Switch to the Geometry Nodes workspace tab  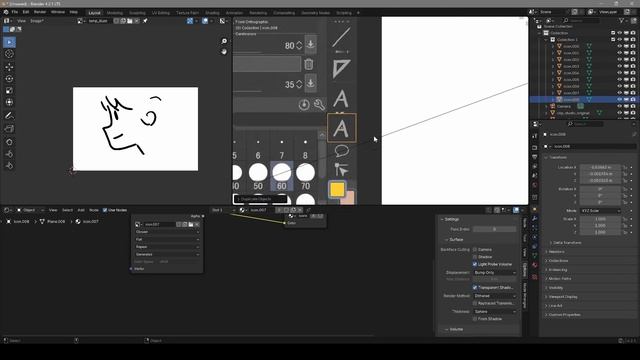(x=316, y=13)
